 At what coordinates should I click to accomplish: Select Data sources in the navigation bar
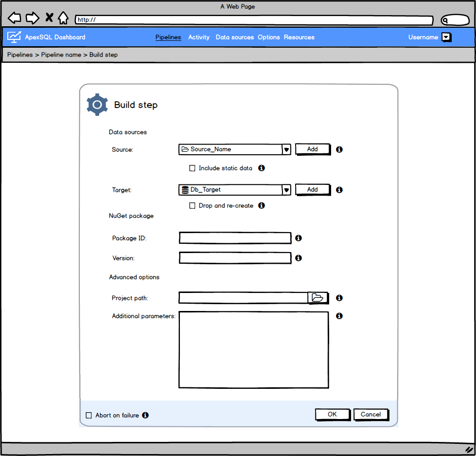[234, 37]
